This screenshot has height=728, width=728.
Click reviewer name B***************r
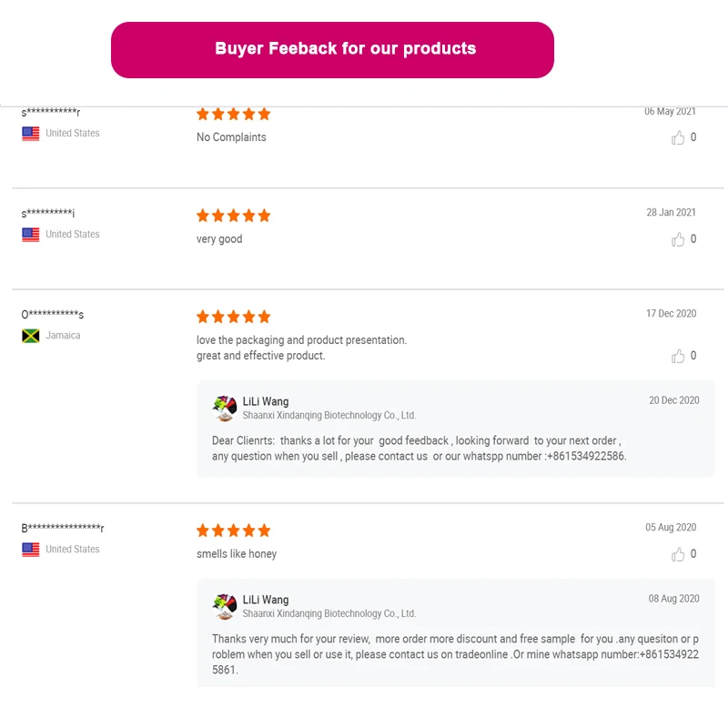63,529
